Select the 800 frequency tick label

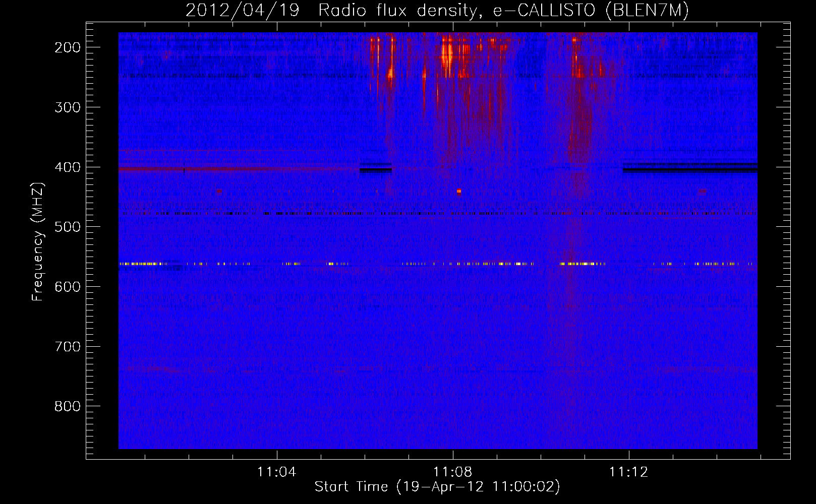pos(68,406)
